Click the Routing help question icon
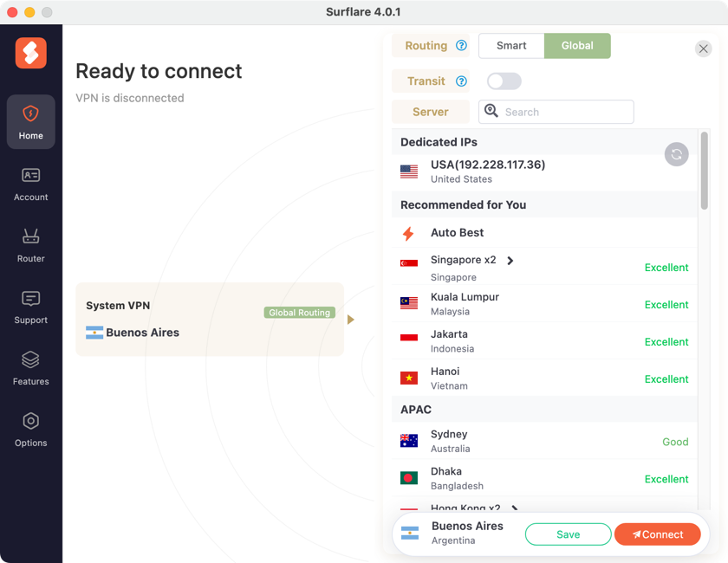The image size is (728, 563). pyautogui.click(x=461, y=46)
